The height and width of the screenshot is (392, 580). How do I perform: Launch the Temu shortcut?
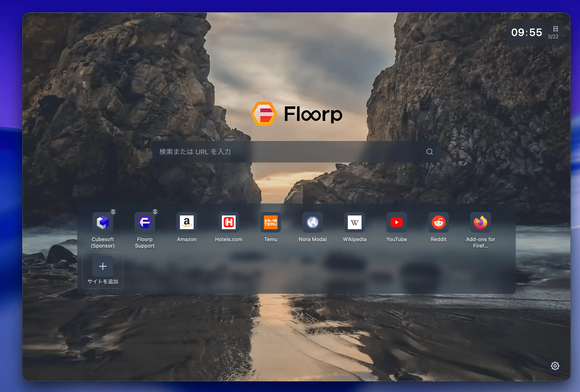point(271,223)
